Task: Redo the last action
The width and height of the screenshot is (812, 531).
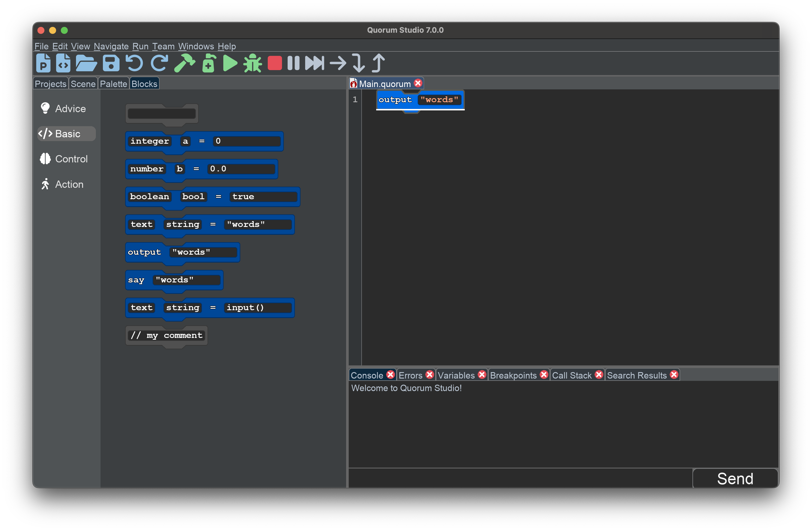Action: [159, 63]
